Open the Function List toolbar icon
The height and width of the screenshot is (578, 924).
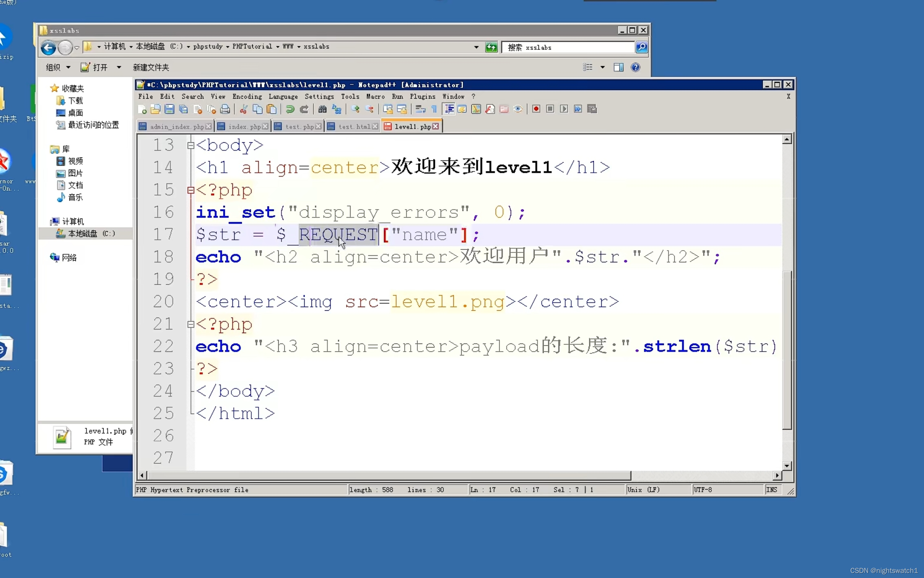click(x=490, y=109)
